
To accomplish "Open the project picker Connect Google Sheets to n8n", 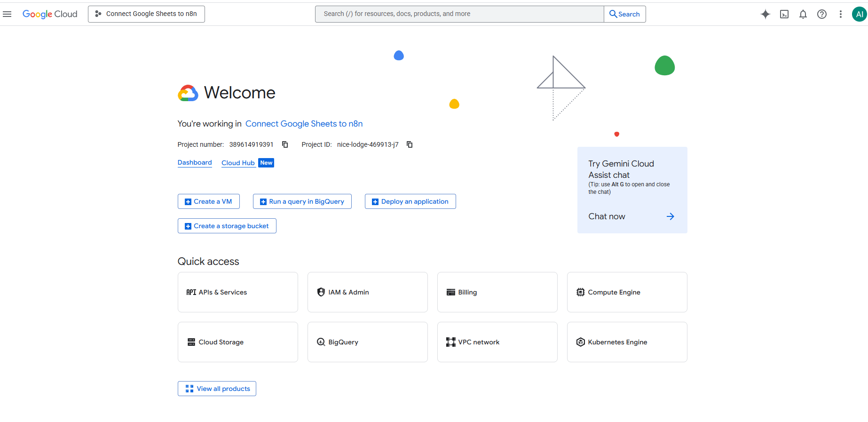I will coord(146,14).
